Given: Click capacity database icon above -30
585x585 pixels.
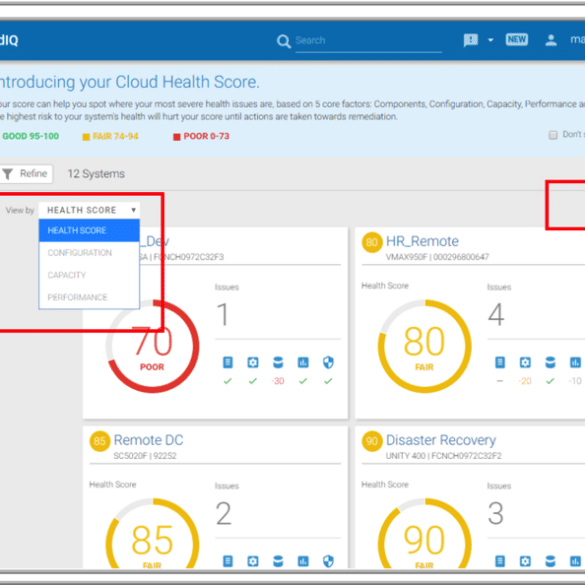Looking at the screenshot, I should click(278, 362).
